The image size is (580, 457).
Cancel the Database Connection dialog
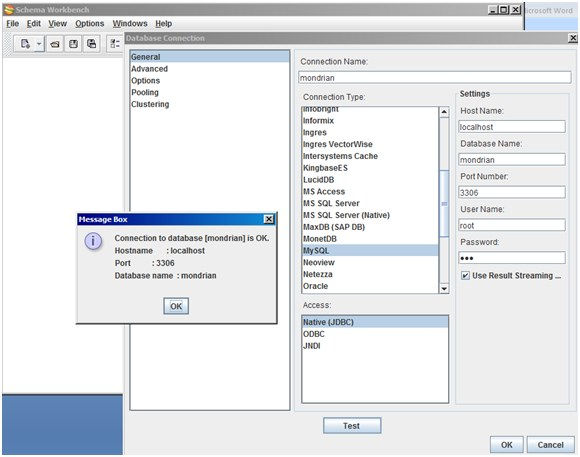point(551,445)
